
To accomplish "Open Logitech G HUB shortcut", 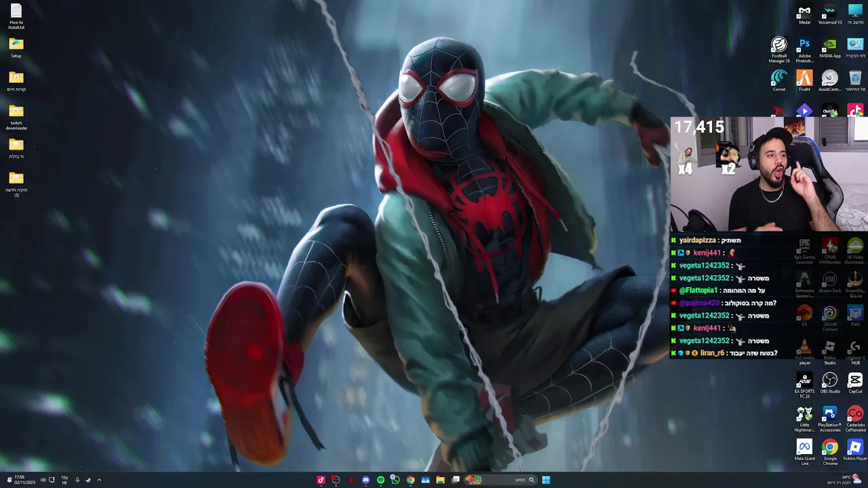I will coord(855,352).
